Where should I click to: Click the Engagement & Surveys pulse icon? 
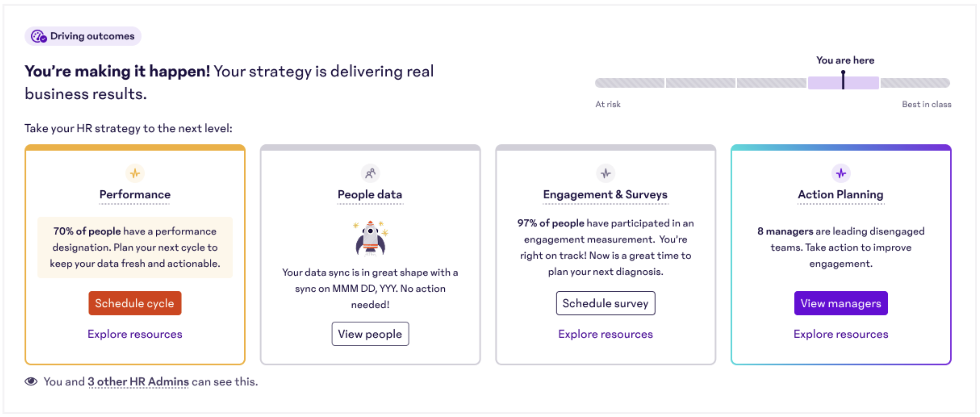606,173
